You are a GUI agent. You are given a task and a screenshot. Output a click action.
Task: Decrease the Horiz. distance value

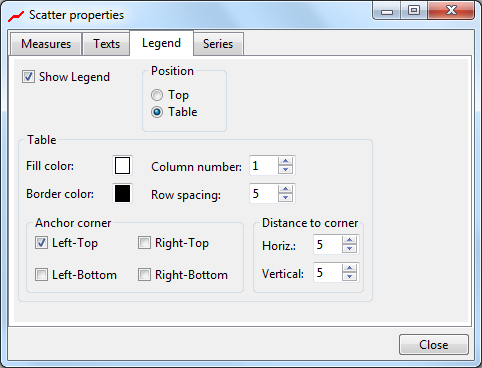coord(349,248)
